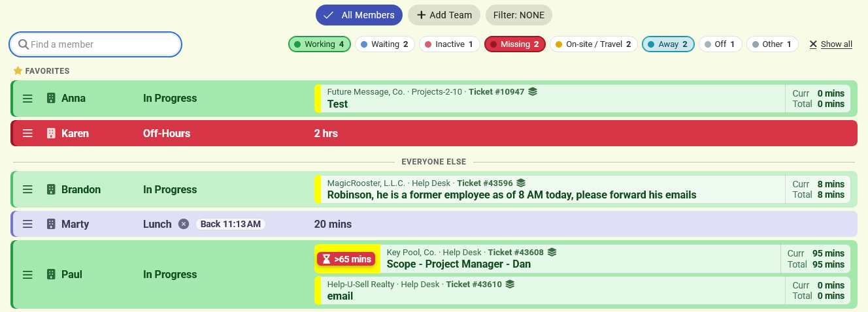Click the office building icon beside Brandon
The image size is (868, 312).
(x=51, y=189)
